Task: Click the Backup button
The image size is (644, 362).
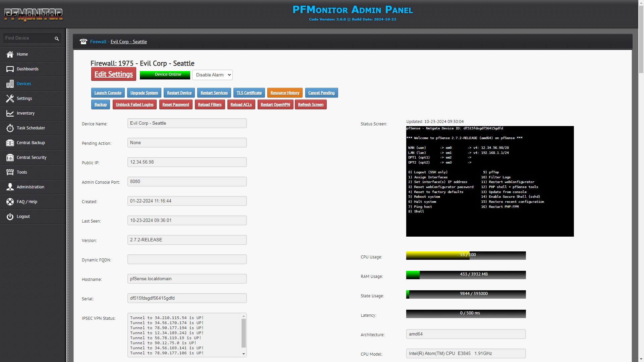Action: pyautogui.click(x=101, y=105)
